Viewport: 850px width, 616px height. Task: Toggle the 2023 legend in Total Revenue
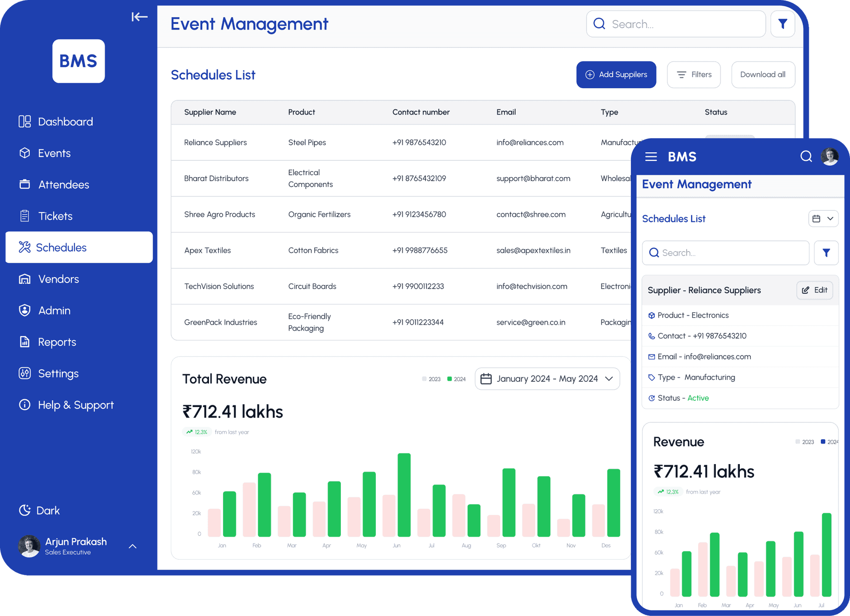431,379
